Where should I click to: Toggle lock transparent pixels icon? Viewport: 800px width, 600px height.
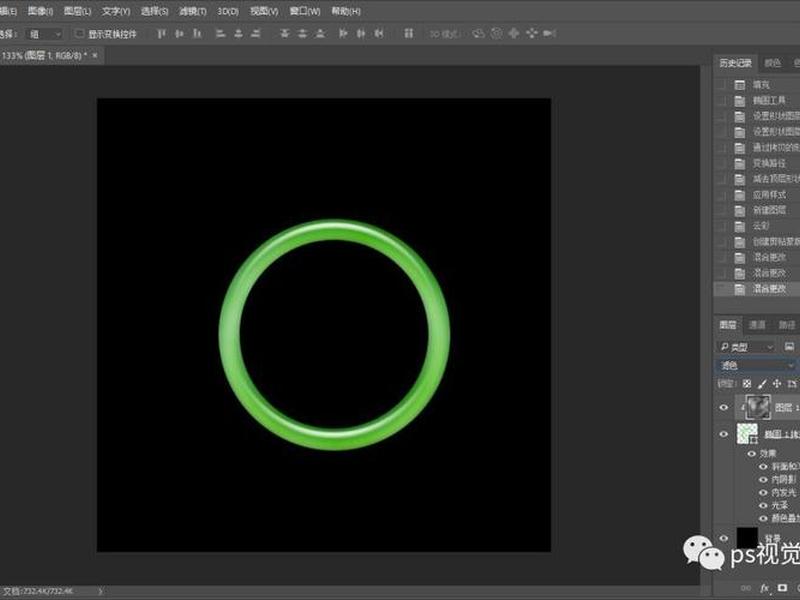[x=747, y=383]
